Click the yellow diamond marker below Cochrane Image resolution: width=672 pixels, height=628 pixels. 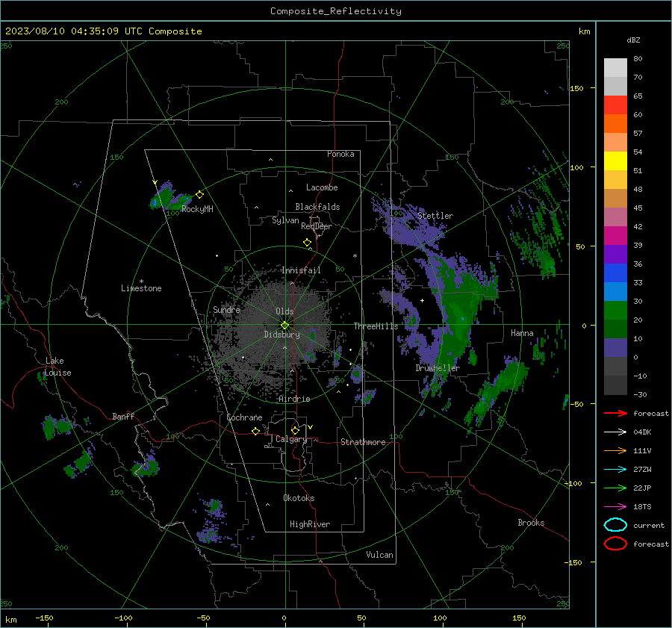pos(256,431)
